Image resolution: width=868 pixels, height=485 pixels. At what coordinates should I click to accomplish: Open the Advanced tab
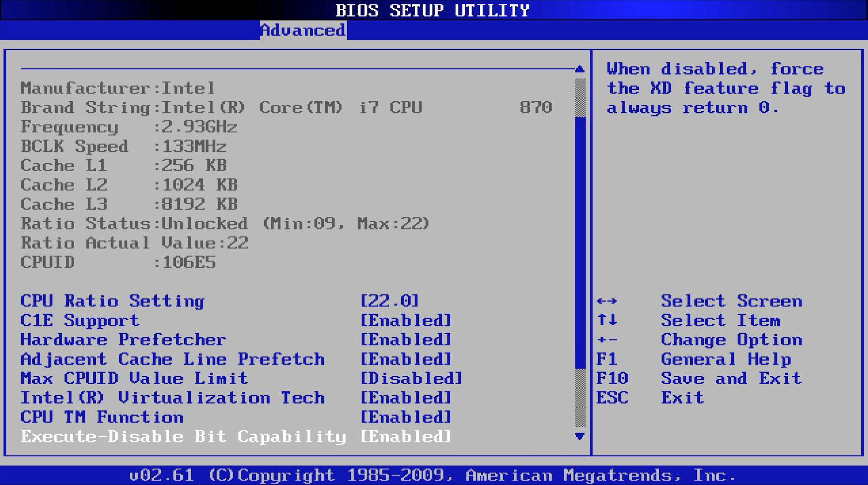click(x=303, y=30)
